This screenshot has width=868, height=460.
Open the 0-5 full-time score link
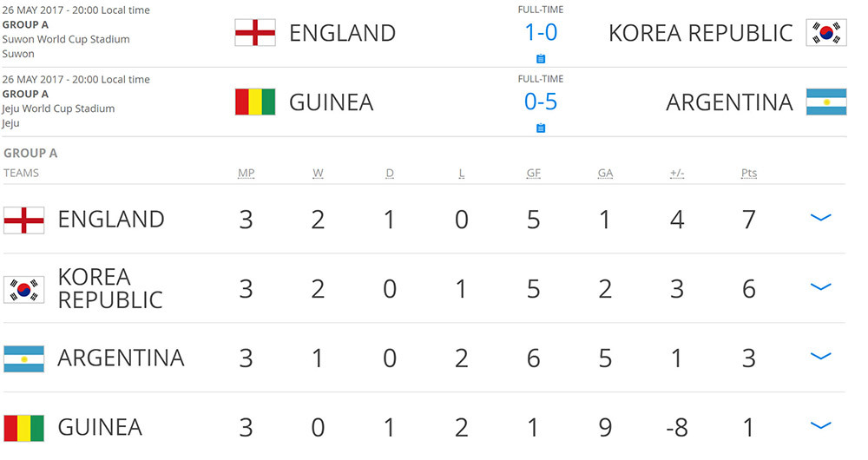541,102
